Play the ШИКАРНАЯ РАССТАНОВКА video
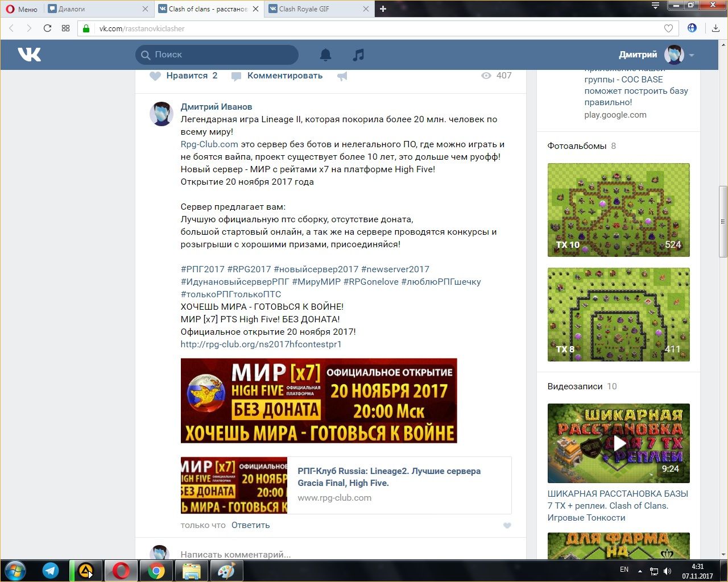This screenshot has height=582, width=728. pyautogui.click(x=619, y=443)
